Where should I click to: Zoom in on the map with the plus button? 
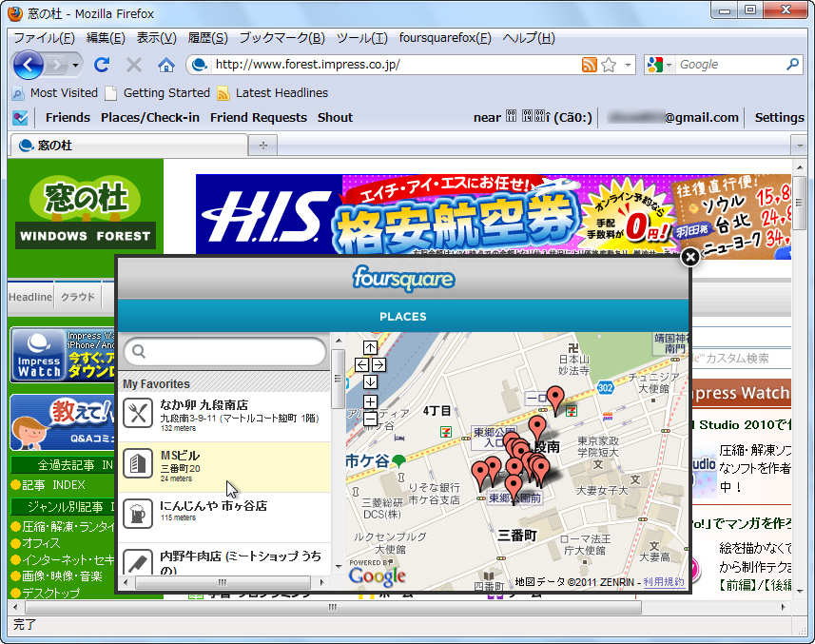370,402
